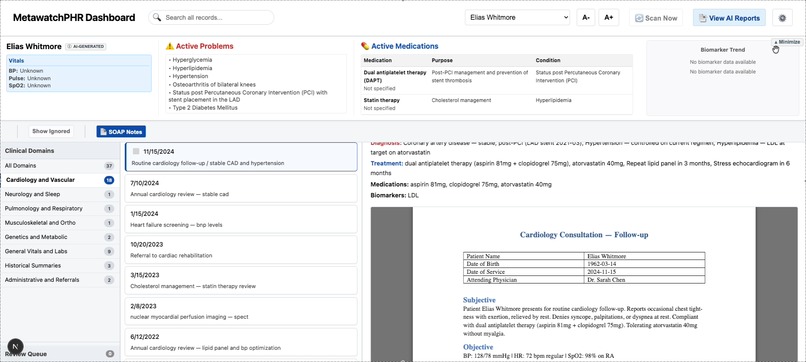Select Pulmonology and Respiratory domain

(60, 209)
